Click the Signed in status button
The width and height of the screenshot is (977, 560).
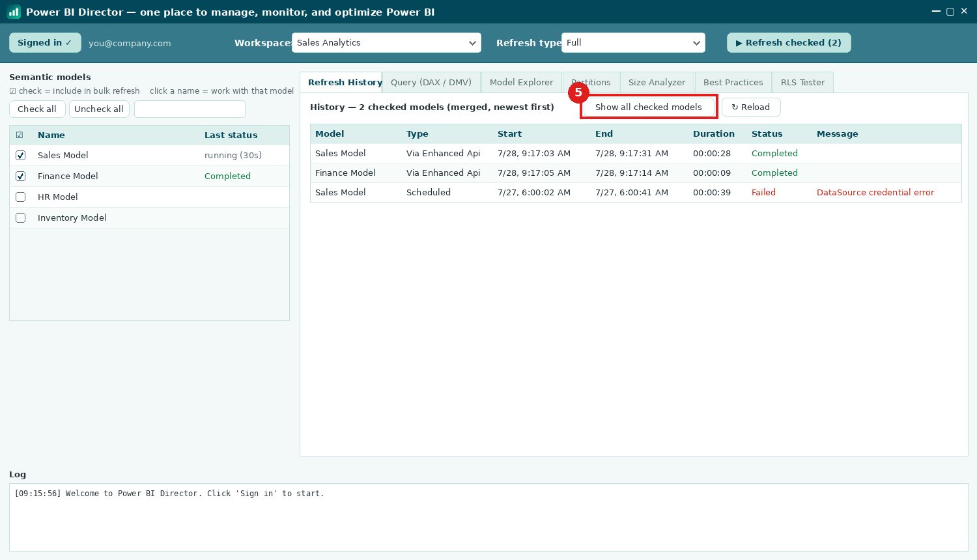[45, 42]
